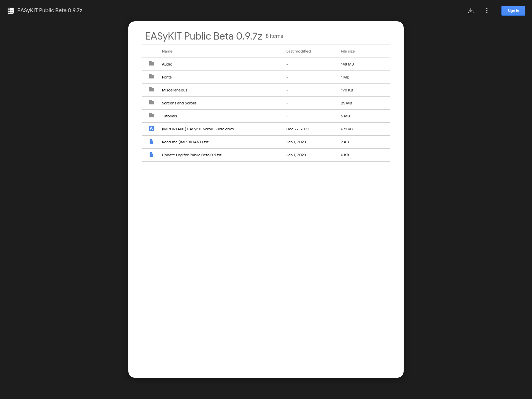Click the Last modified column header
This screenshot has width=532, height=399.
tap(298, 51)
